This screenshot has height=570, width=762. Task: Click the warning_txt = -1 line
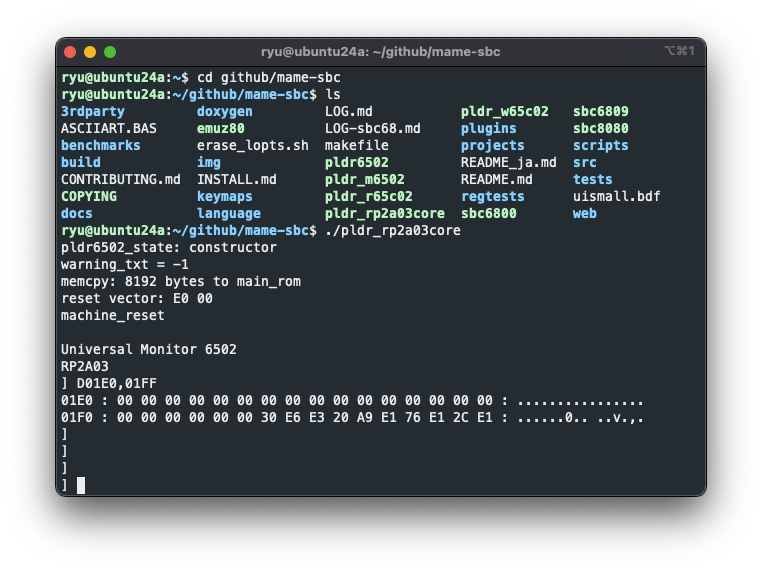[124, 264]
